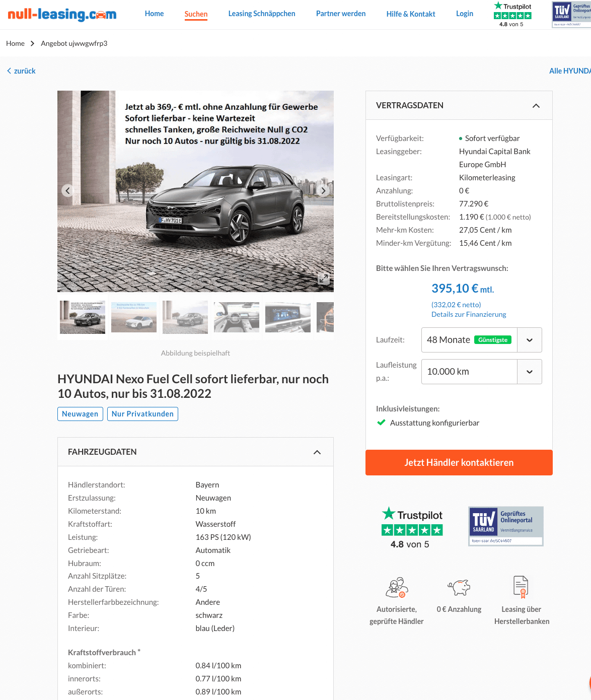Open the TÜV Geprüftes Onlineportal seal
591x700 pixels.
(506, 526)
